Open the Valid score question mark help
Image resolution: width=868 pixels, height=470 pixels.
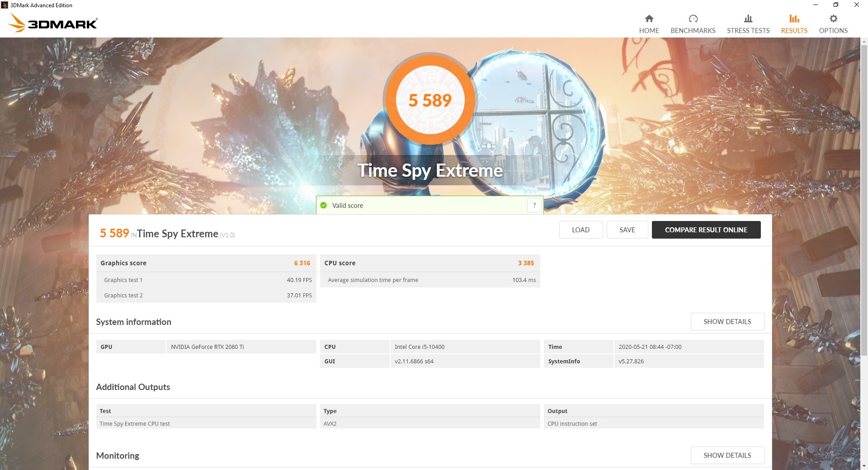coord(534,205)
